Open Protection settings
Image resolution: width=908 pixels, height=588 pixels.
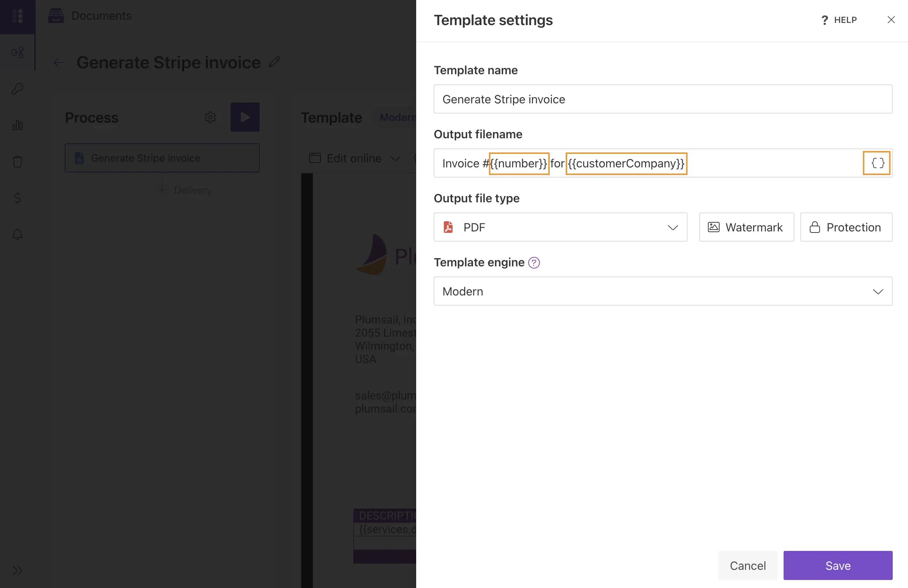point(846,227)
